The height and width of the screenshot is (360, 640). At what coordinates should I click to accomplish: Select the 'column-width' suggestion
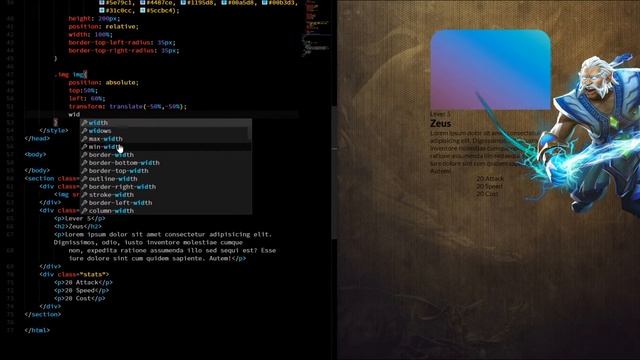tap(165, 211)
